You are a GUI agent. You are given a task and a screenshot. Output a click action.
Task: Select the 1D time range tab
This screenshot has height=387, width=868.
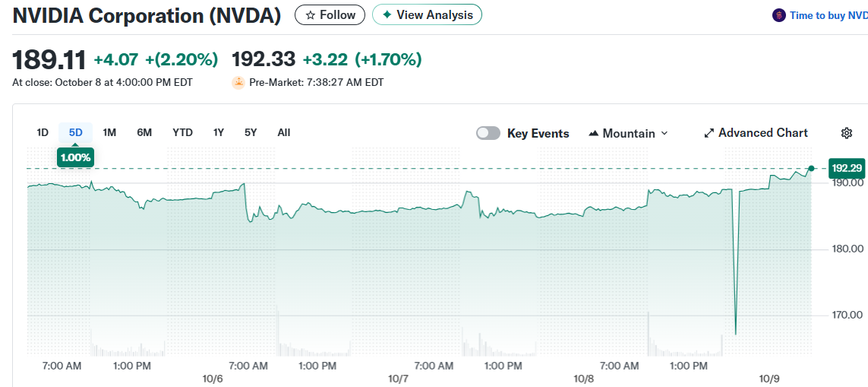tap(43, 132)
